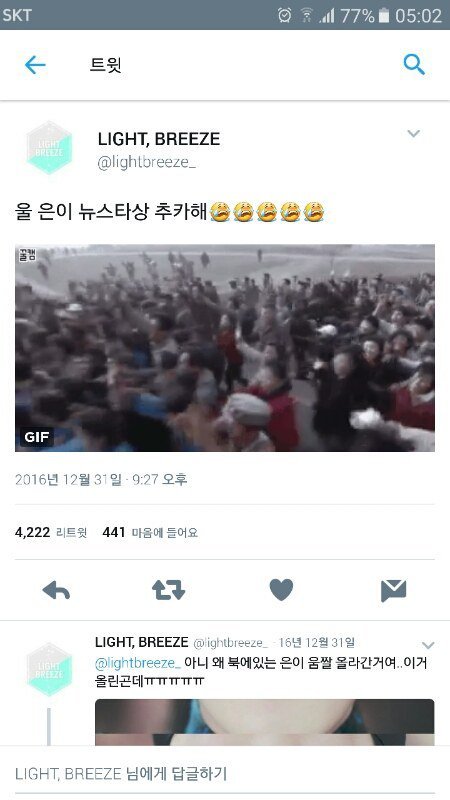Tap the @lightbreeze_ mention in reply
Screen dimensions: 450x800
pos(138,663)
